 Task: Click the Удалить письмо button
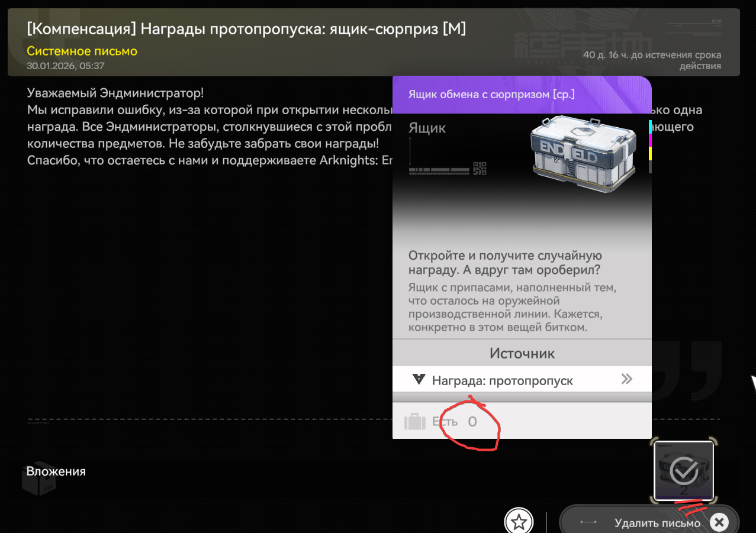[649, 522]
